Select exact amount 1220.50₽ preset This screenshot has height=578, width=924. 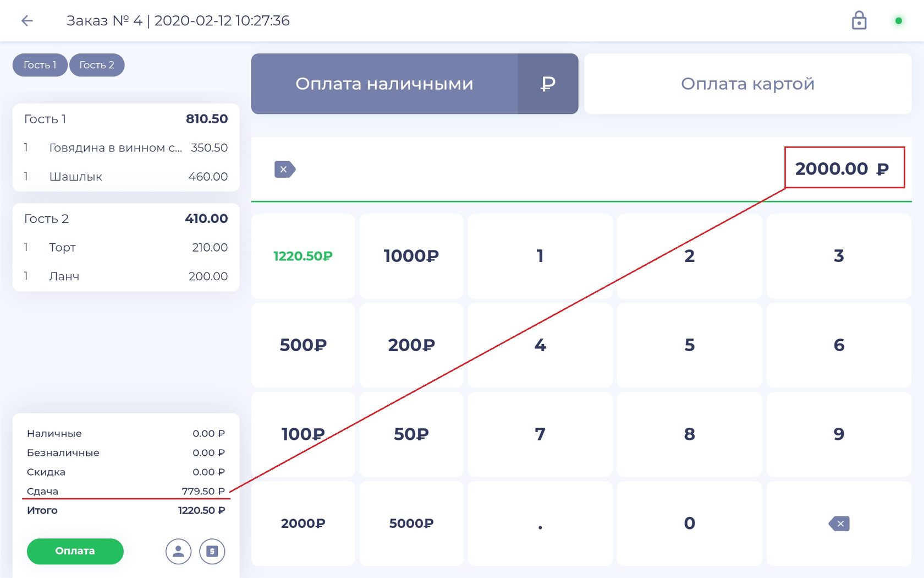pyautogui.click(x=303, y=256)
